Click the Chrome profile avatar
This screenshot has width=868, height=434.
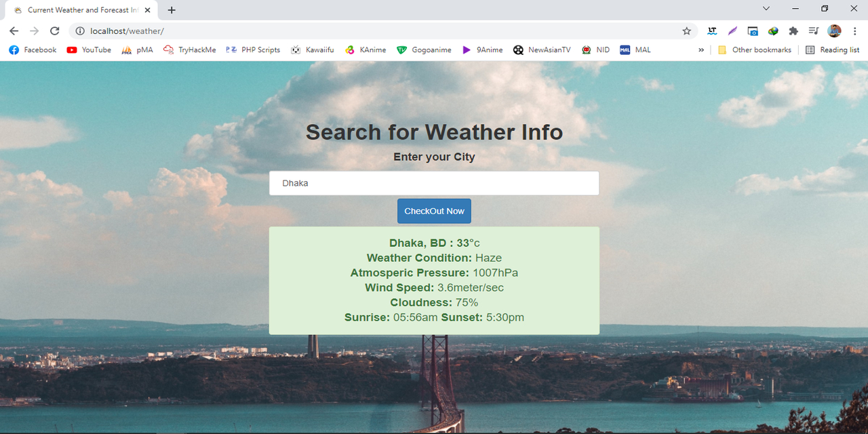(x=834, y=31)
